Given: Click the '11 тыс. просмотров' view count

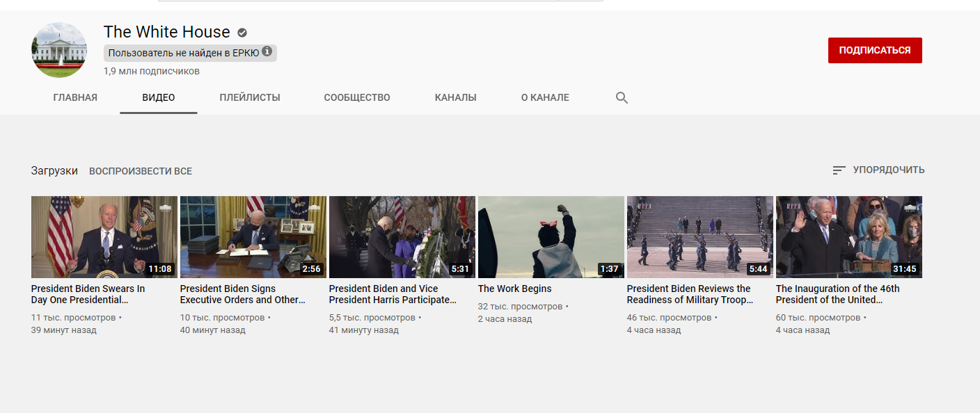Looking at the screenshot, I should coord(73,318).
